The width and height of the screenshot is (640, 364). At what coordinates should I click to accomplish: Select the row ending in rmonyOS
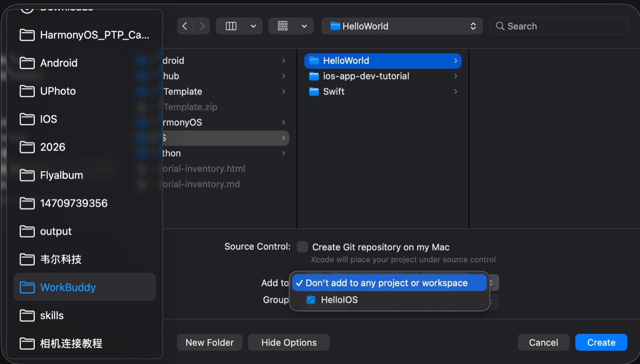[x=226, y=123]
